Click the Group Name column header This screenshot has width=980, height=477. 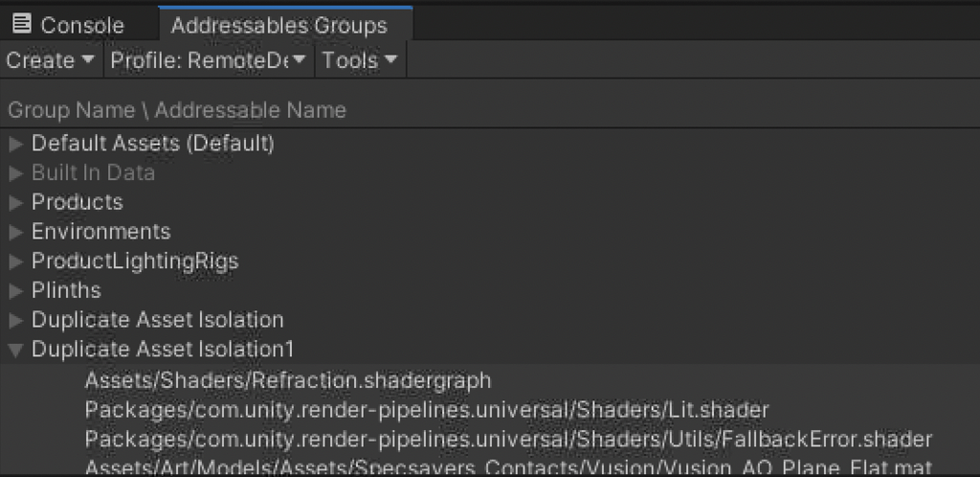(x=177, y=110)
